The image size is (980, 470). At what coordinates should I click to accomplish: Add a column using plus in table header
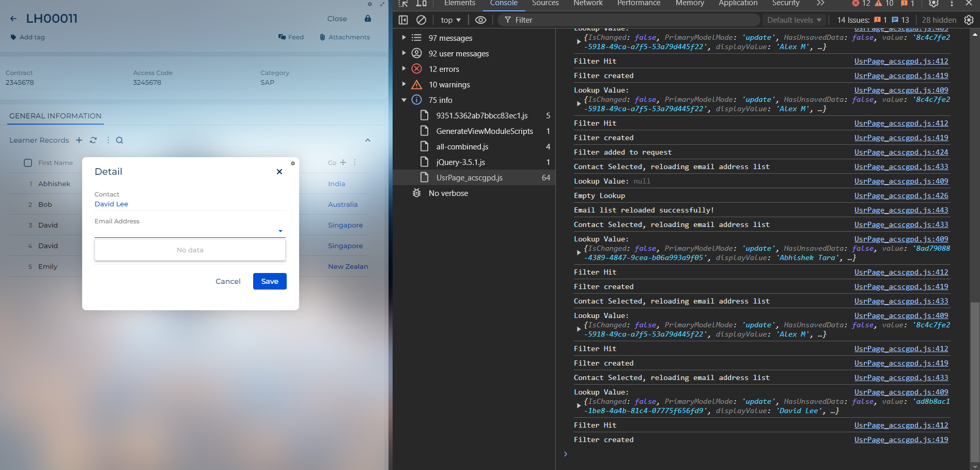343,162
